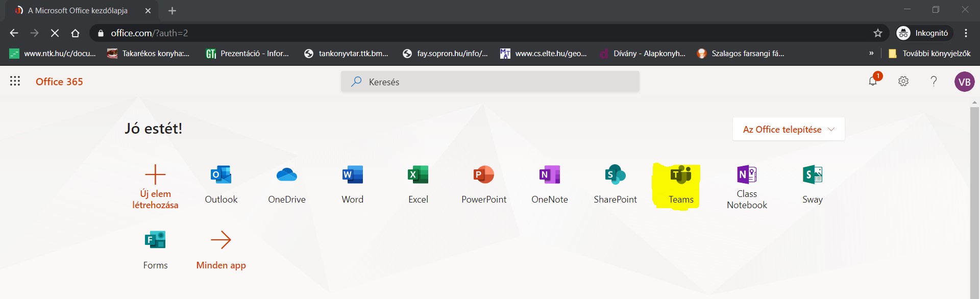980x299 pixels.
Task: Launch the Sway app
Action: (813, 184)
